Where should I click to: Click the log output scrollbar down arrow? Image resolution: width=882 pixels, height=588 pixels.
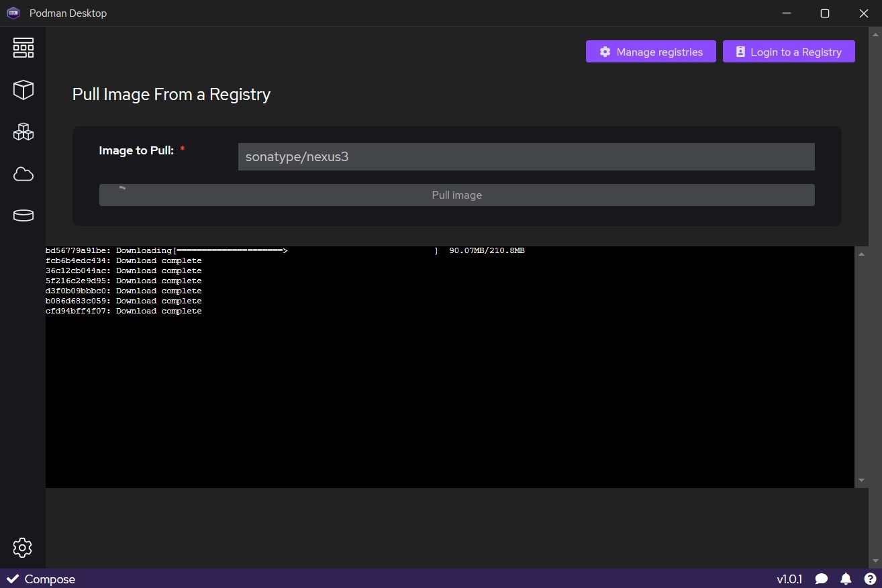861,481
